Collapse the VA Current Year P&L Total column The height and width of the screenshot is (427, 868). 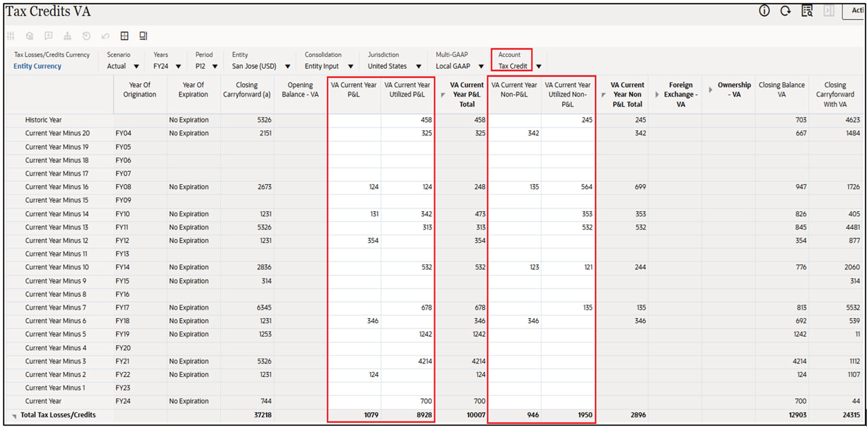point(443,94)
